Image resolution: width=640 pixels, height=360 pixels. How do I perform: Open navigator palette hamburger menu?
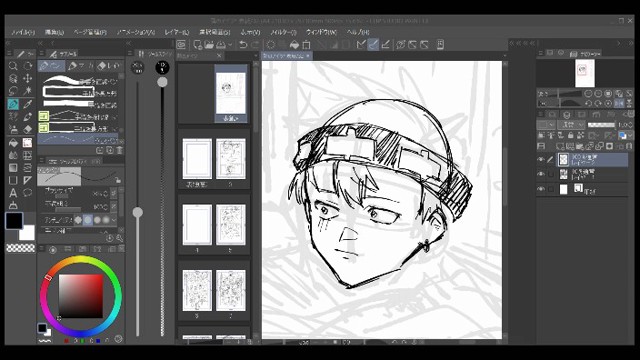541,53
